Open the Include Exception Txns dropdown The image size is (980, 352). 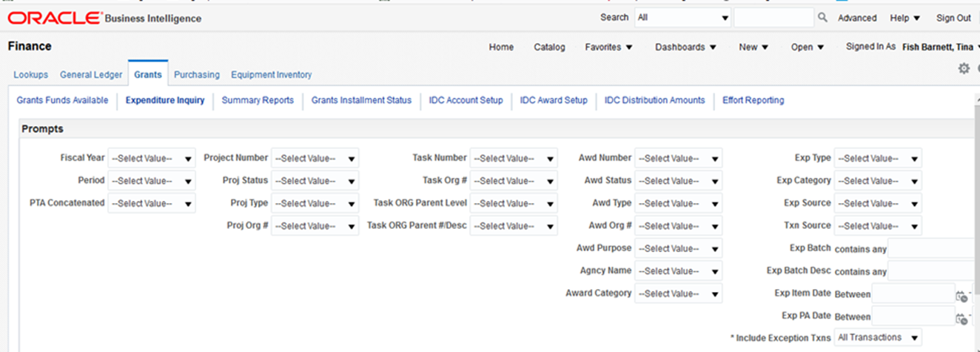click(x=878, y=338)
